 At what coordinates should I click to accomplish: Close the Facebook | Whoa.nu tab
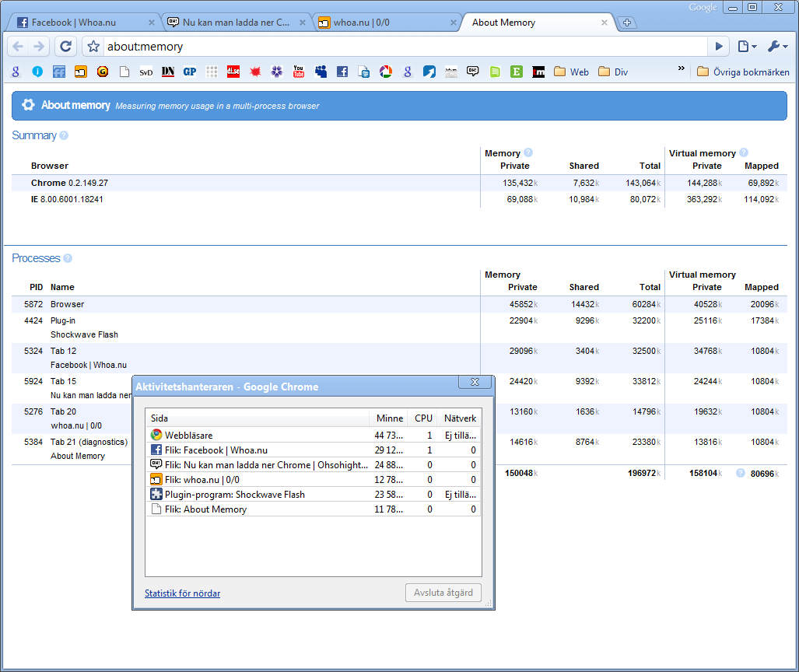tap(152, 23)
